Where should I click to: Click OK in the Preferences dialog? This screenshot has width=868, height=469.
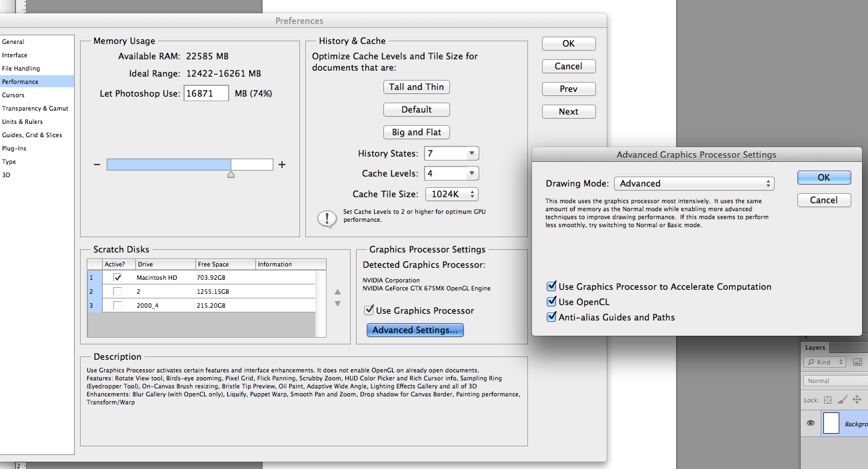pyautogui.click(x=569, y=43)
